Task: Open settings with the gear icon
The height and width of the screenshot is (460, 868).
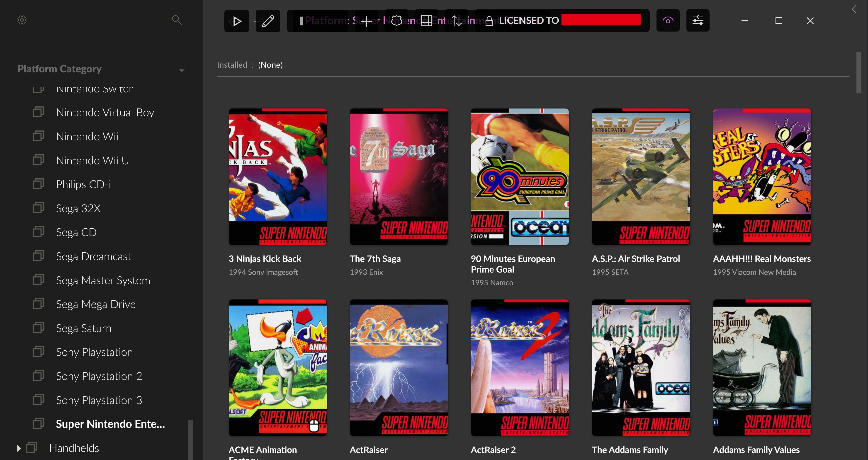Action: (x=22, y=20)
